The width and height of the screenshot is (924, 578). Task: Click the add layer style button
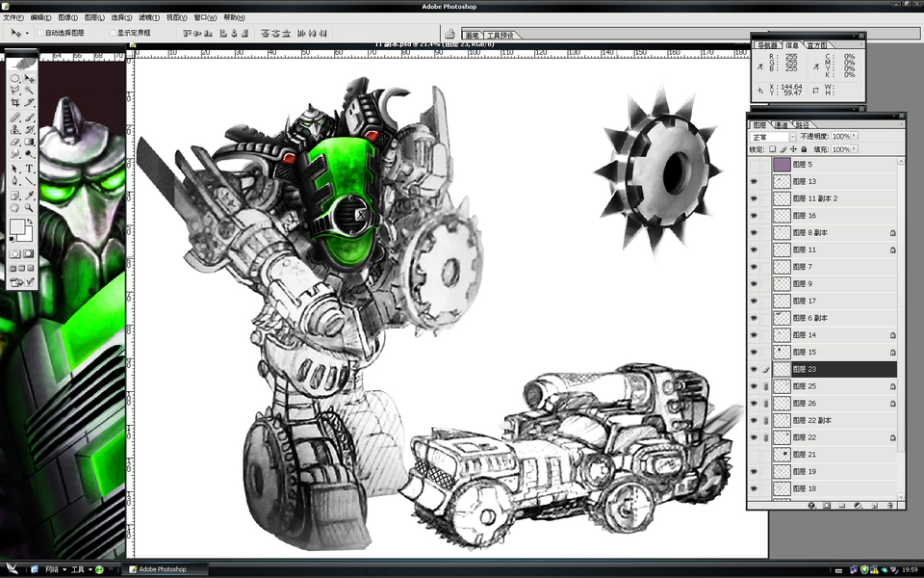811,506
